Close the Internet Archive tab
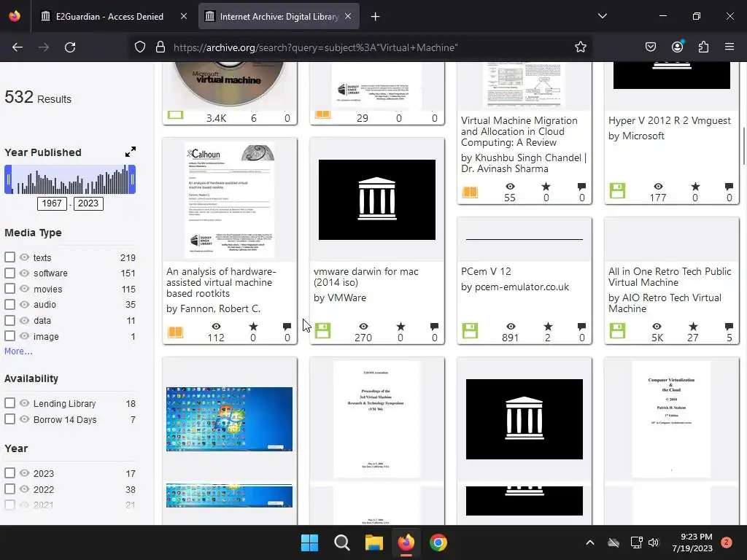Viewport: 747px width, 560px height. [x=348, y=16]
